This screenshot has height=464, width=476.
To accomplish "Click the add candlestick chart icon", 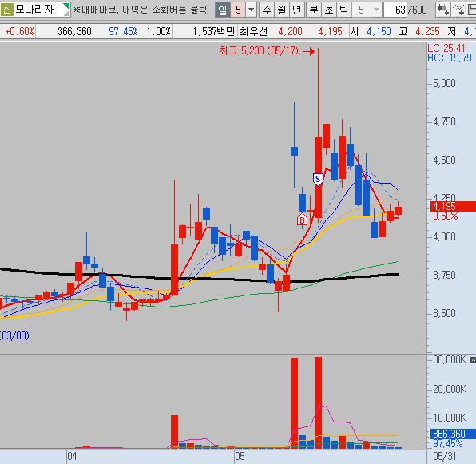I will pyautogui.click(x=442, y=10).
